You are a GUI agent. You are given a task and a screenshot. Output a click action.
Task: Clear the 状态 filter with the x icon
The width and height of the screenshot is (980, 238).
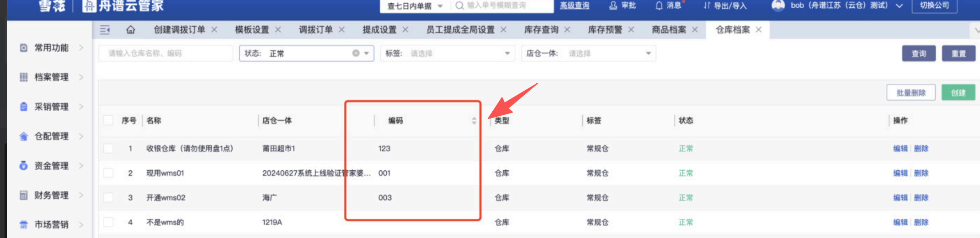[x=356, y=53]
